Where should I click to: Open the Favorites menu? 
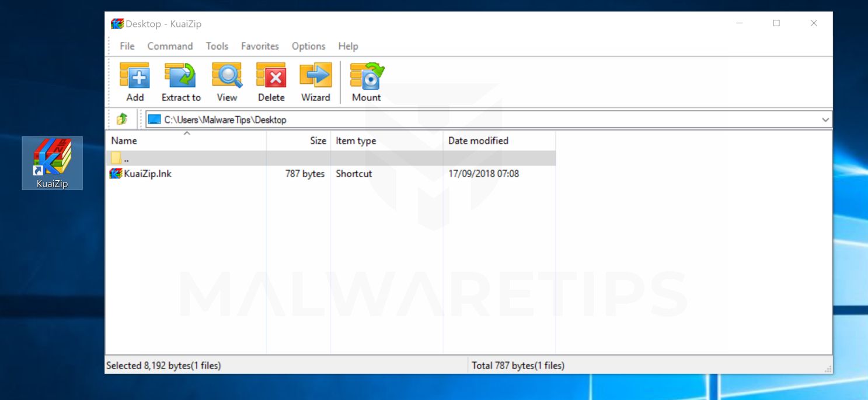coord(260,46)
